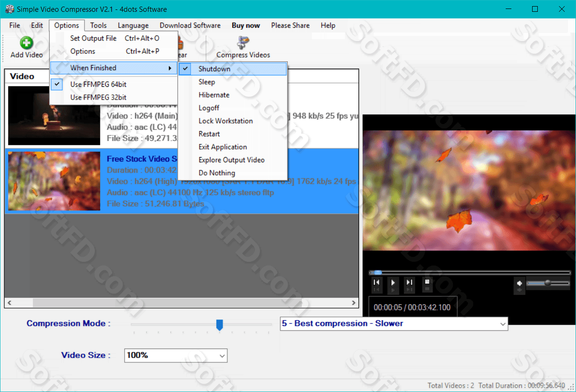Image resolution: width=576 pixels, height=392 pixels.
Task: Click the volume slider in the player
Action: click(548, 283)
